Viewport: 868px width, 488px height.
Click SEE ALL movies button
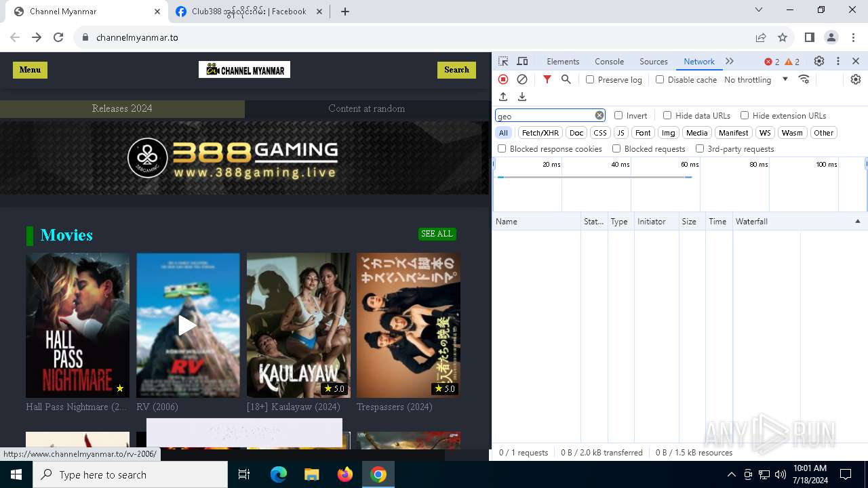tap(437, 234)
